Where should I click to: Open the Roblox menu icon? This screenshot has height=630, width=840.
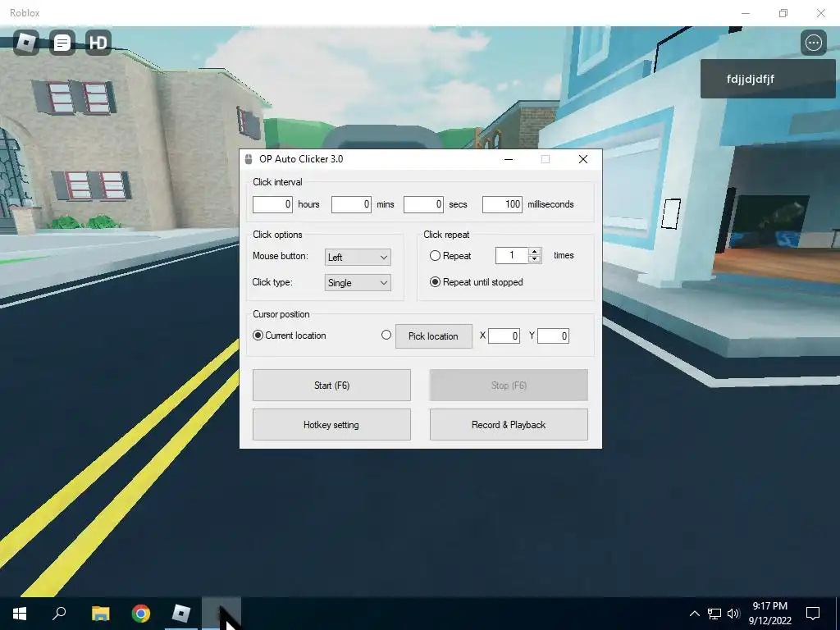pos(25,43)
